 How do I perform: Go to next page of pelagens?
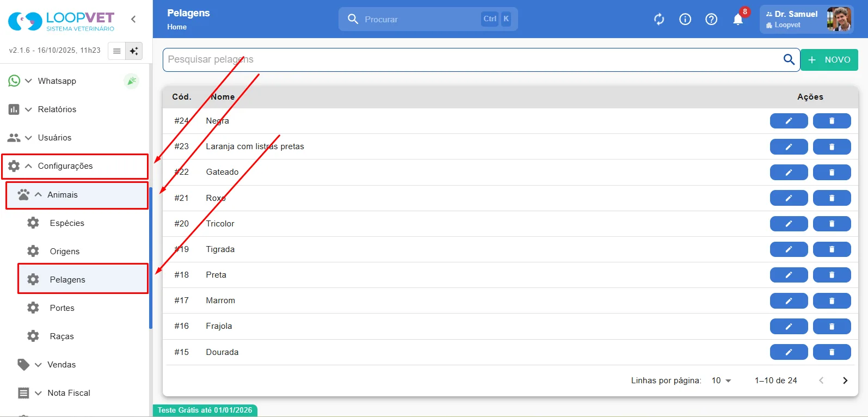pyautogui.click(x=845, y=381)
